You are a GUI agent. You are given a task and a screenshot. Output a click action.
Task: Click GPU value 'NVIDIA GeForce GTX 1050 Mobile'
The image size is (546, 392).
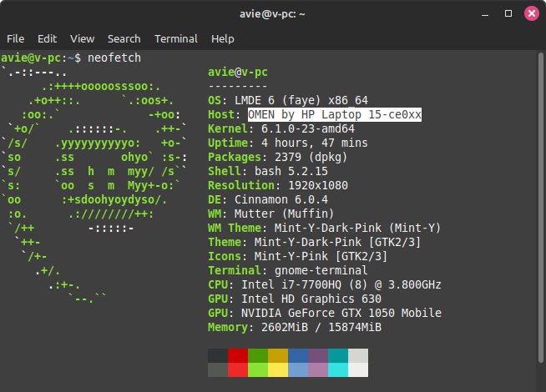coord(341,313)
